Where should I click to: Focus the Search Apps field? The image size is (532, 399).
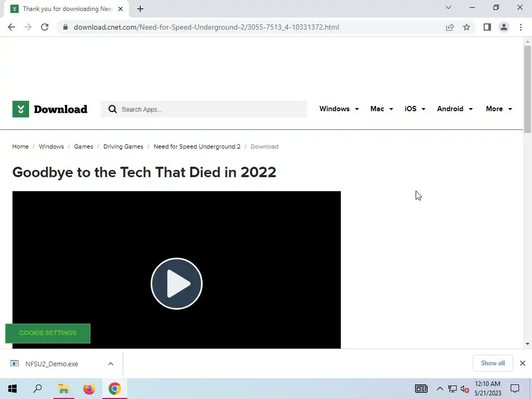point(204,109)
